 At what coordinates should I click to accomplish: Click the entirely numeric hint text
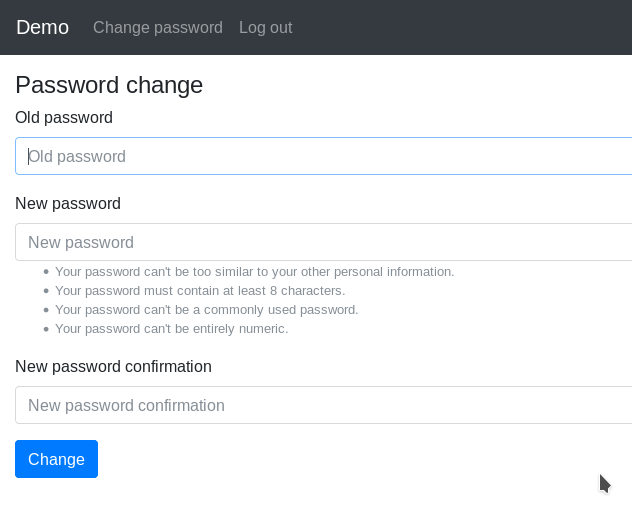click(171, 328)
